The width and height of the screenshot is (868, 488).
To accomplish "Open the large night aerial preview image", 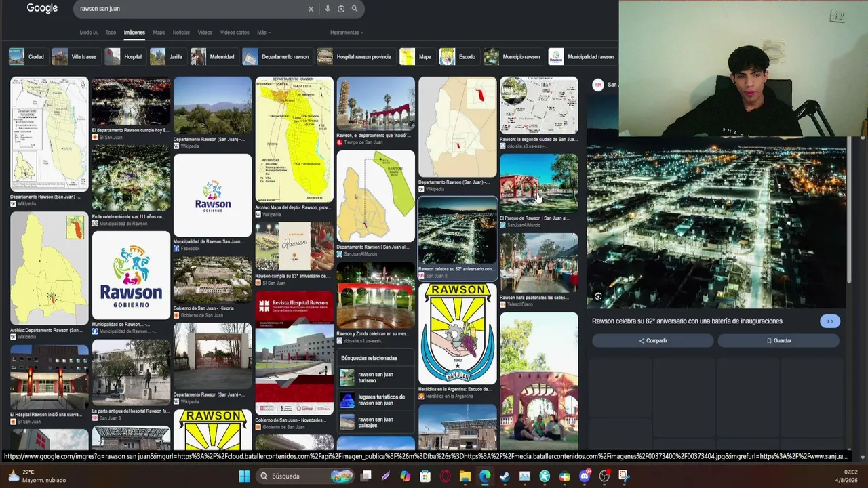I will [x=716, y=224].
